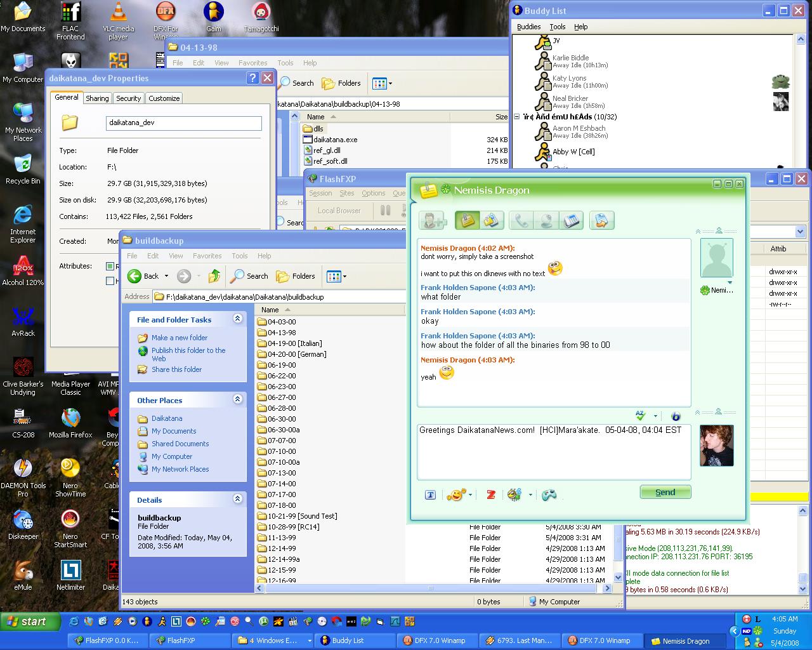This screenshot has width=812, height=650.
Task: Click the send file icon in ICQ chat
Action: 601,220
